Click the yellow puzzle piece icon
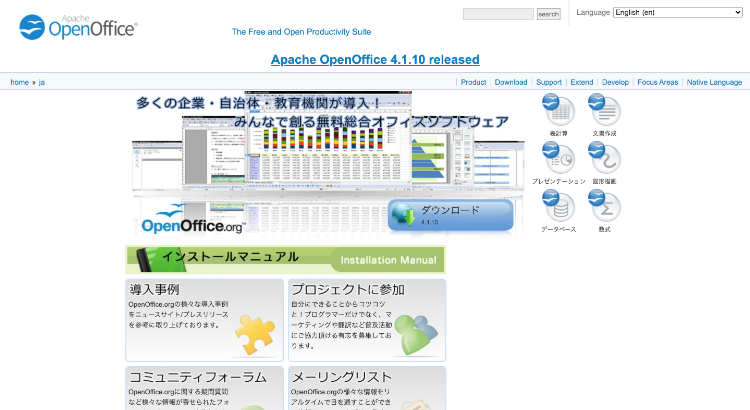The width and height of the screenshot is (750, 410). [255, 334]
